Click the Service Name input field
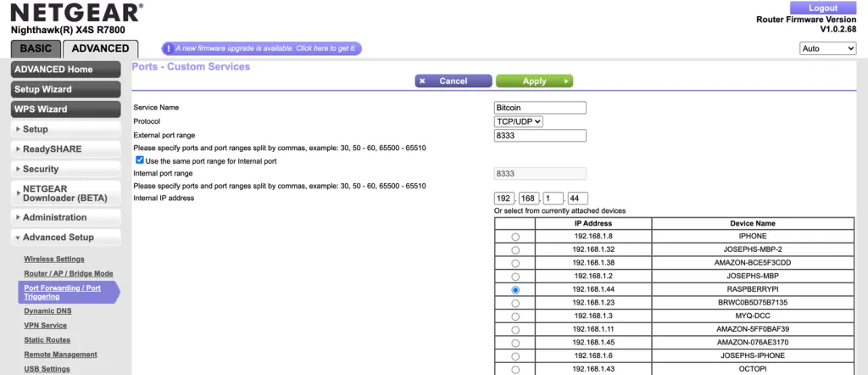 tap(540, 108)
